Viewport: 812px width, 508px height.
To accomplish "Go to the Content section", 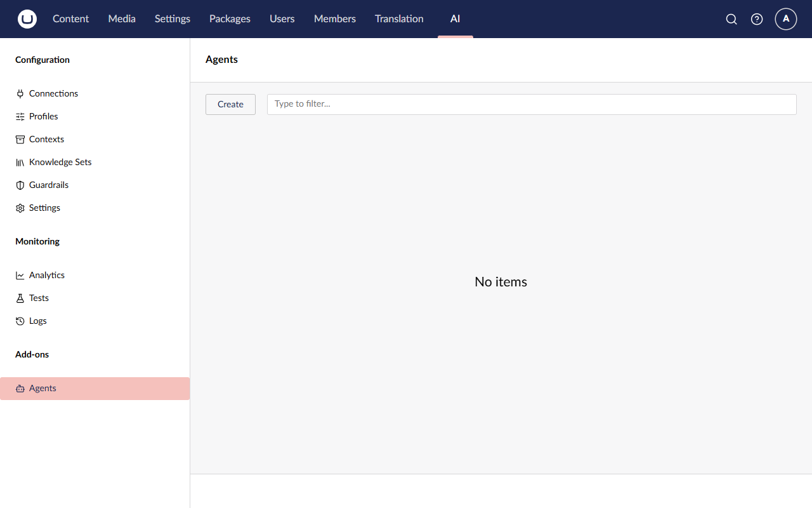I will (70, 19).
